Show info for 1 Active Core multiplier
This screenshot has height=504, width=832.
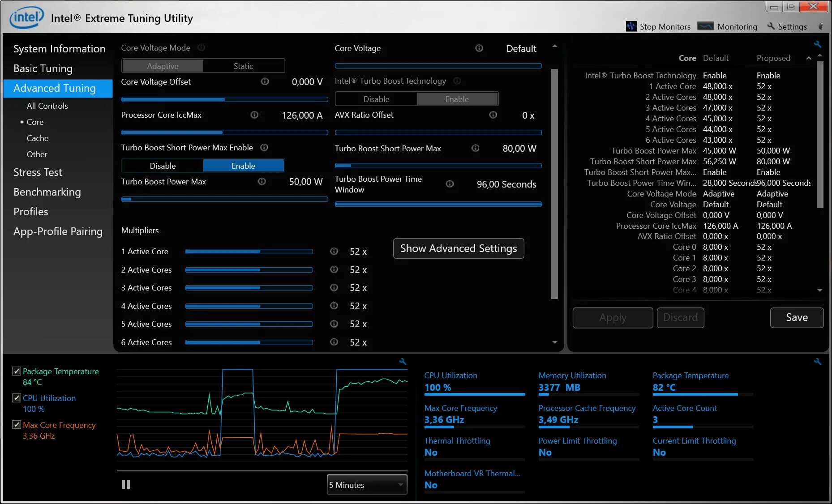[334, 252]
